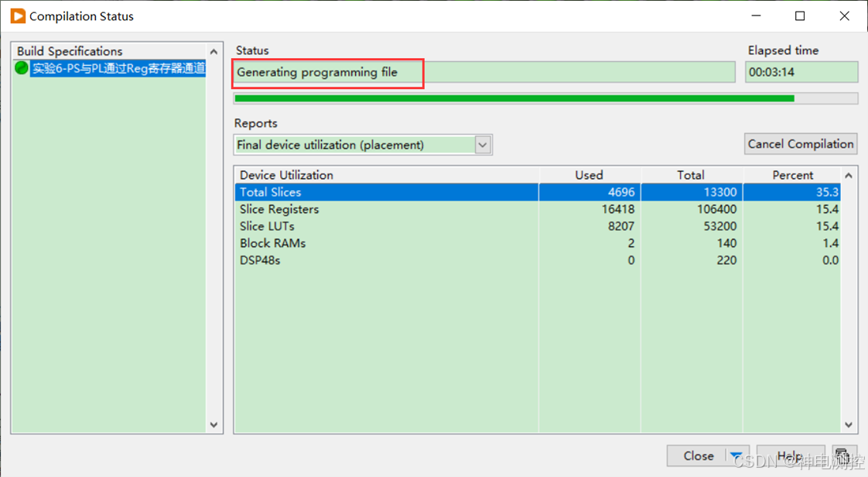Click the utilization table scroll up arrow
Screen dimensions: 868x477
point(849,176)
